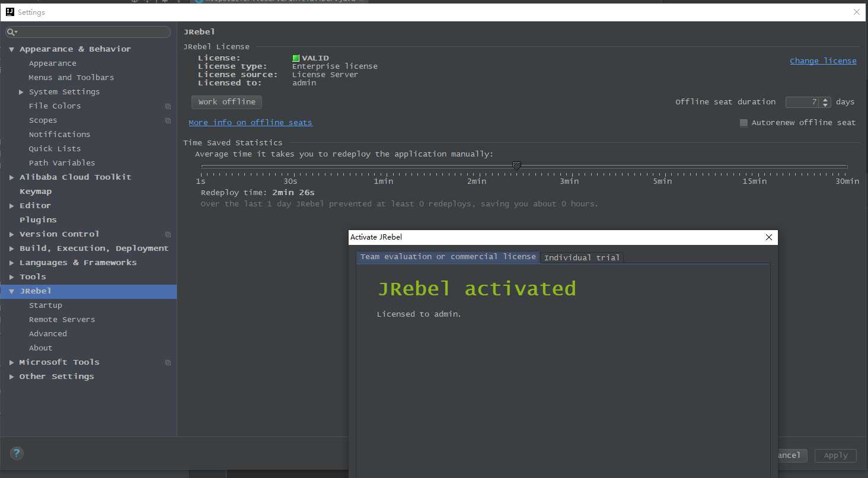Select Team evaluation or commercial license tab

click(448, 257)
